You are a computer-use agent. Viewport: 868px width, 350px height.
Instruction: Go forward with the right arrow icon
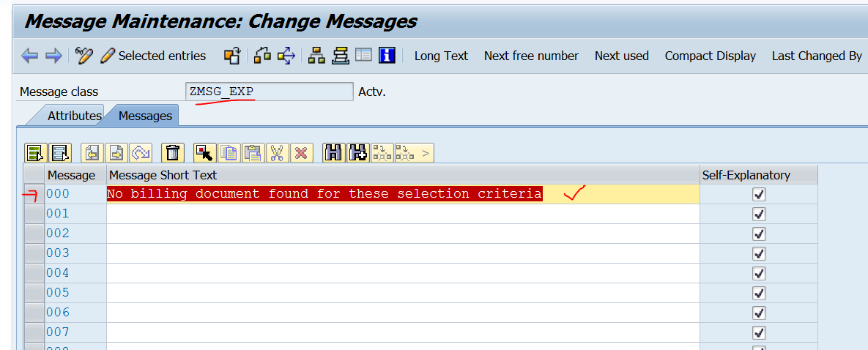(53, 56)
